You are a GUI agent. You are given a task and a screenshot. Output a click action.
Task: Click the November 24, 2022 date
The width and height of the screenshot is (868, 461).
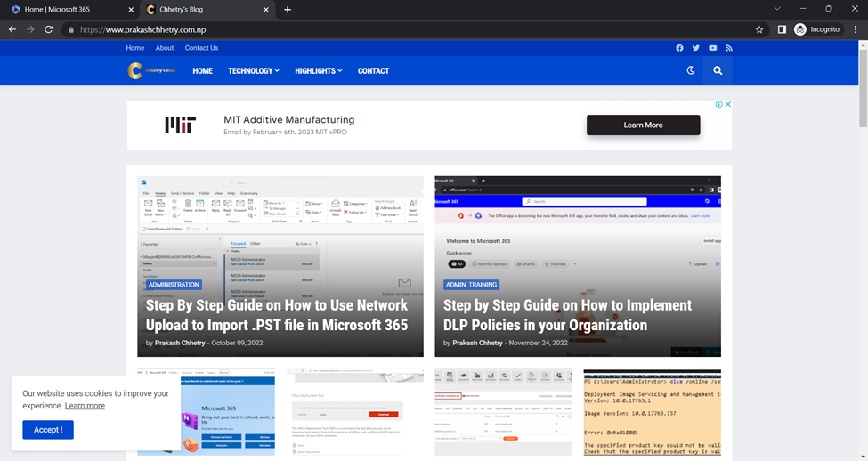click(x=538, y=343)
